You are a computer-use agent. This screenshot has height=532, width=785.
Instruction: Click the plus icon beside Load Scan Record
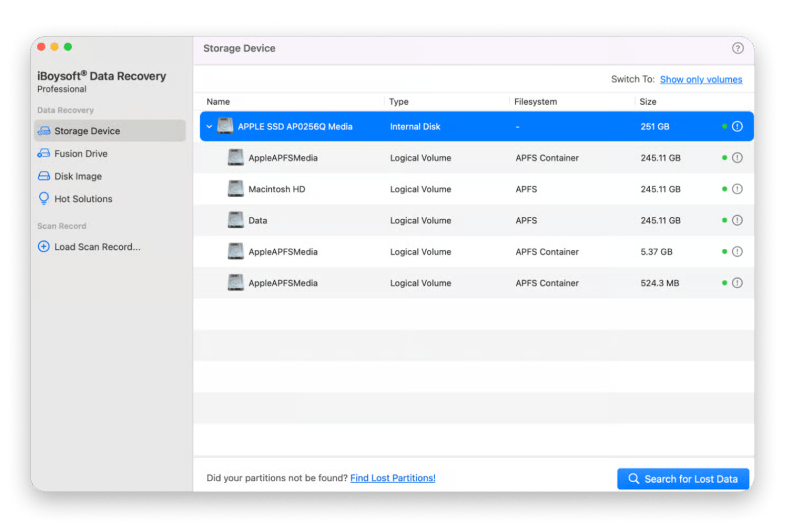click(44, 246)
